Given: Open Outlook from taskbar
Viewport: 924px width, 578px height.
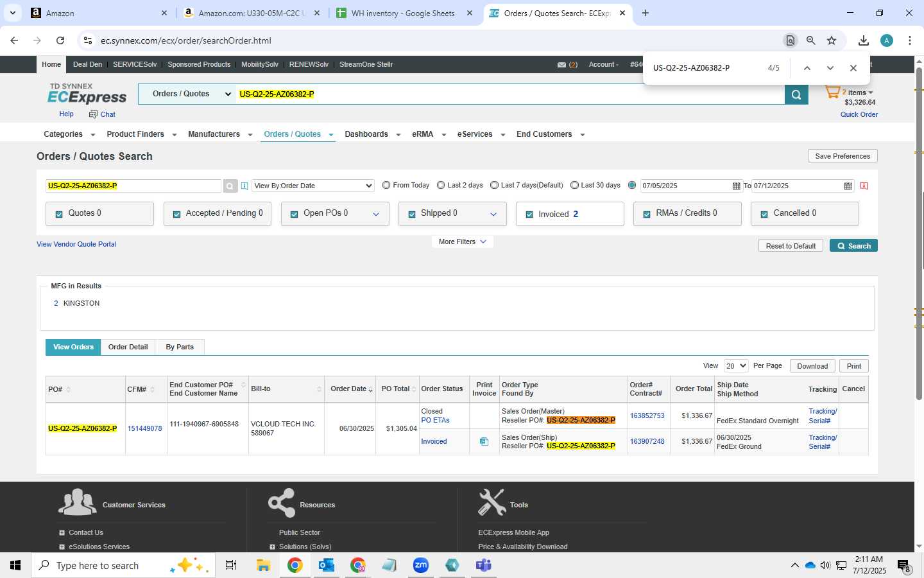Looking at the screenshot, I should [x=327, y=565].
